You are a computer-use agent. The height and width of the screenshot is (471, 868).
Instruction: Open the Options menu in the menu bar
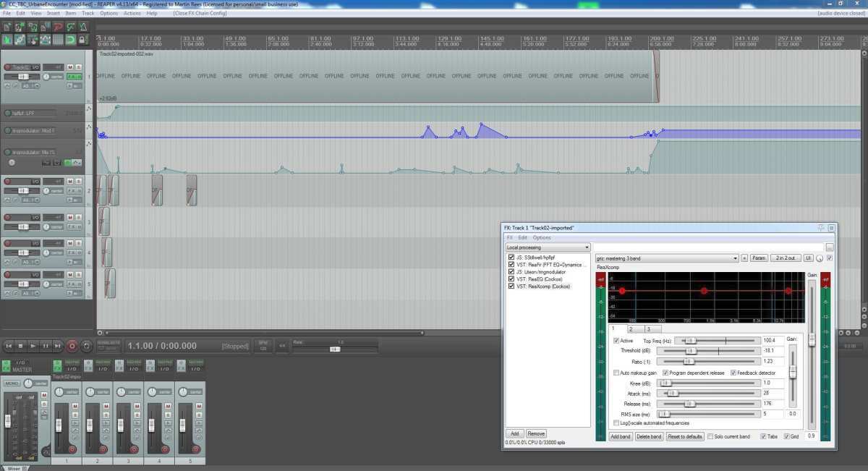(109, 13)
